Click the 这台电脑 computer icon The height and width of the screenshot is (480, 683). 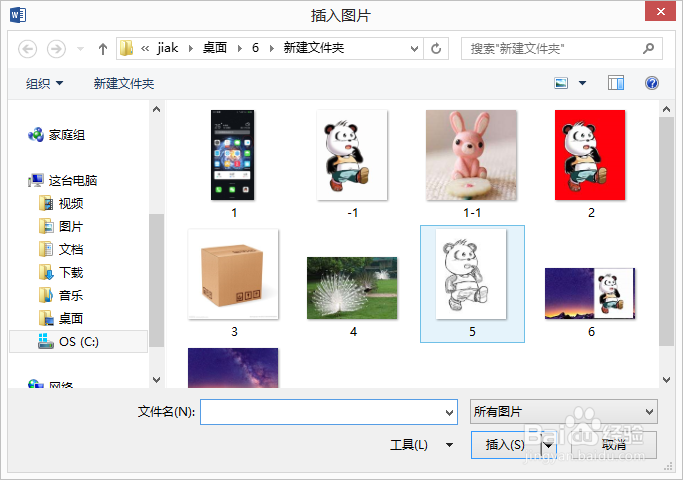[x=36, y=180]
